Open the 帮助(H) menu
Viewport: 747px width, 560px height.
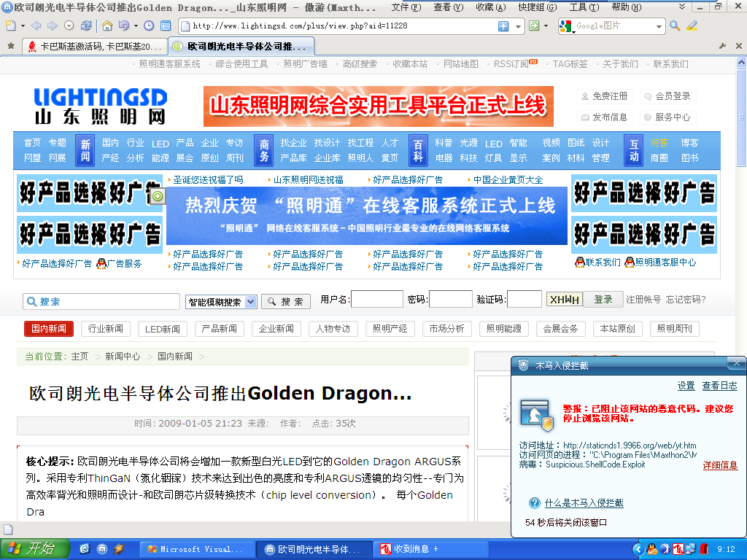coord(627,7)
